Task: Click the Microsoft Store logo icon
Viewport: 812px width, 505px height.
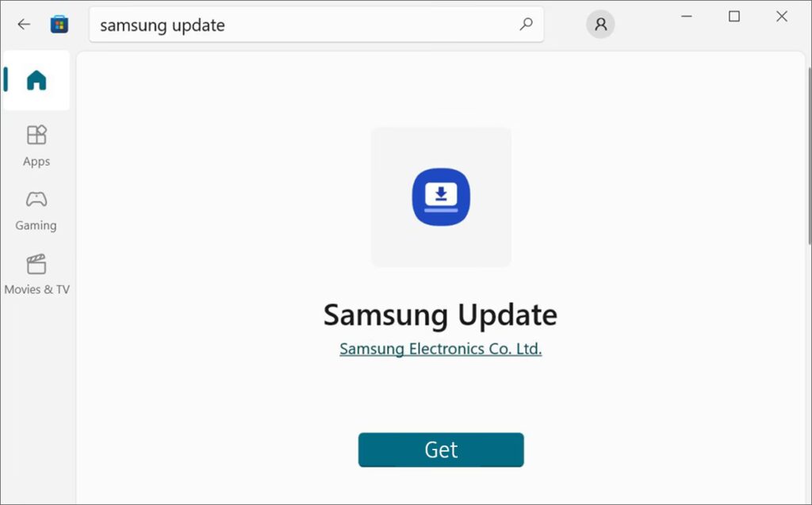Action: (x=59, y=25)
